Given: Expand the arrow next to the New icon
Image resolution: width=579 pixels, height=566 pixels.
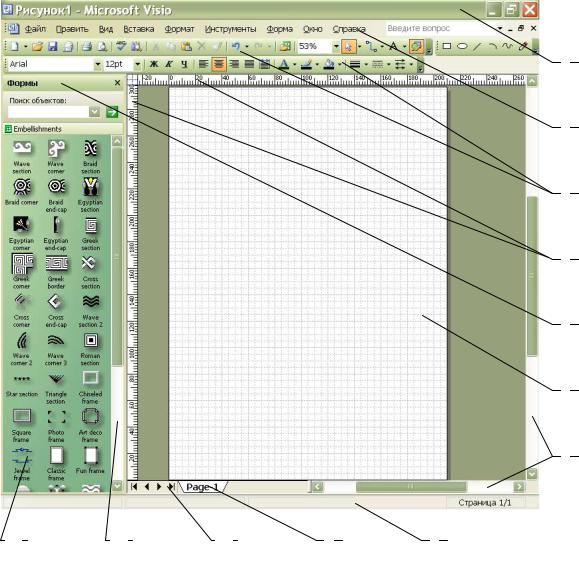Looking at the screenshot, I should click(25, 47).
